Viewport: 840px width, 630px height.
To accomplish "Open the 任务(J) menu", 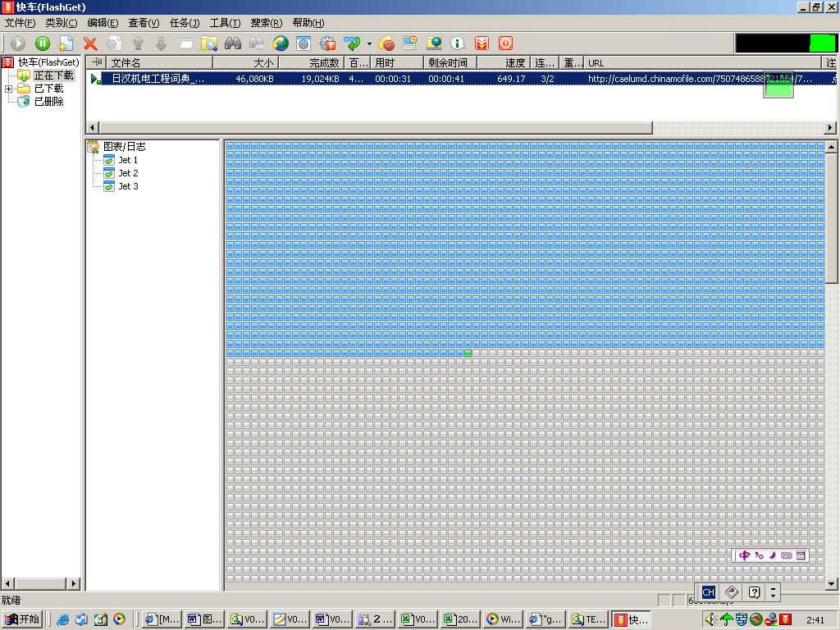I will [x=185, y=23].
